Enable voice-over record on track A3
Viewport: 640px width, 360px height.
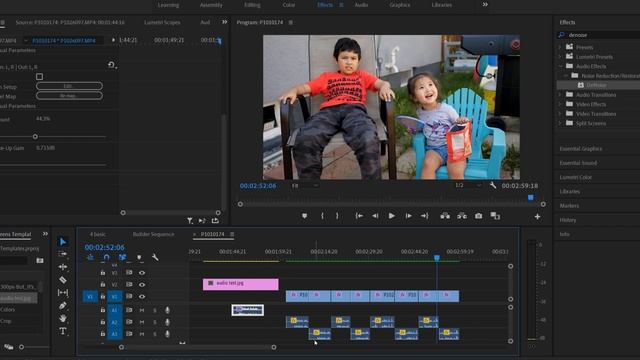167,334
